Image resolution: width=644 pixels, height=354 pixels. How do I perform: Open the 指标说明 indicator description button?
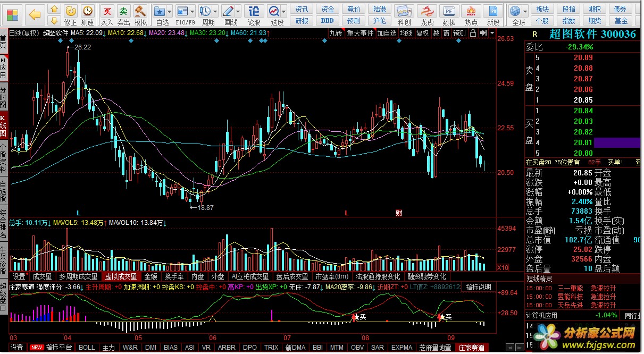[x=479, y=287]
